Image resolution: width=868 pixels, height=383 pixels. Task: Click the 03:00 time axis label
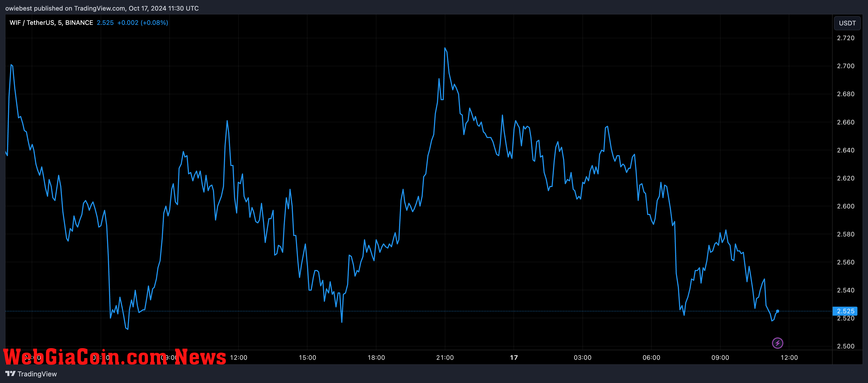[583, 357]
